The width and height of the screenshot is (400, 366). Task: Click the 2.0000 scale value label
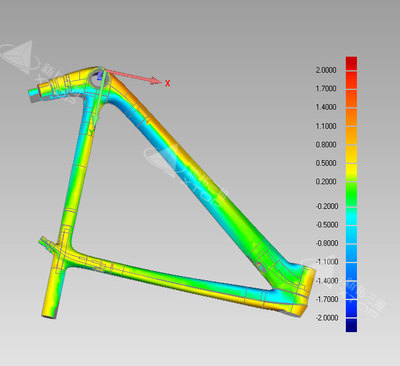(326, 70)
